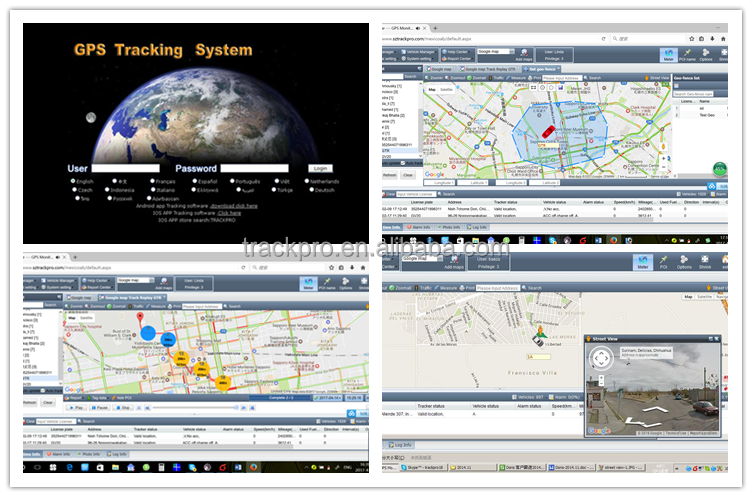Click the large blue marker on track replay map

click(x=147, y=334)
